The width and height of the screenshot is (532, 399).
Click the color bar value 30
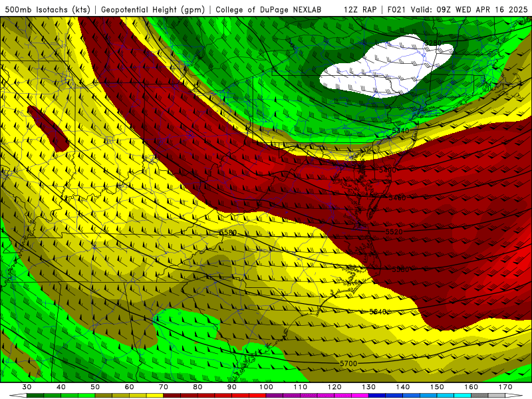(27, 387)
